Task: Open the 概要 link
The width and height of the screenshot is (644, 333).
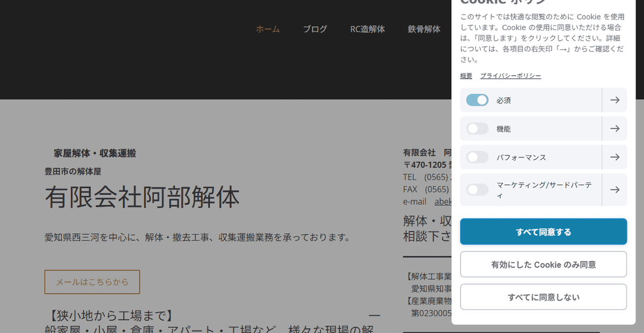Action: coord(465,76)
